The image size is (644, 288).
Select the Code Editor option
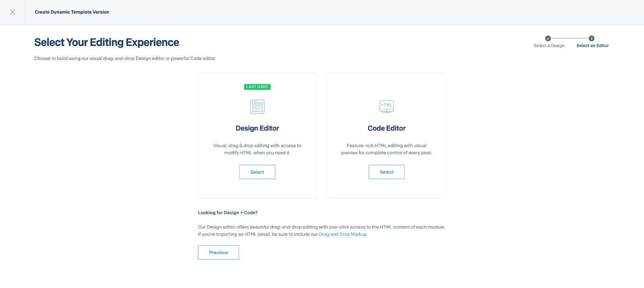coord(386,172)
